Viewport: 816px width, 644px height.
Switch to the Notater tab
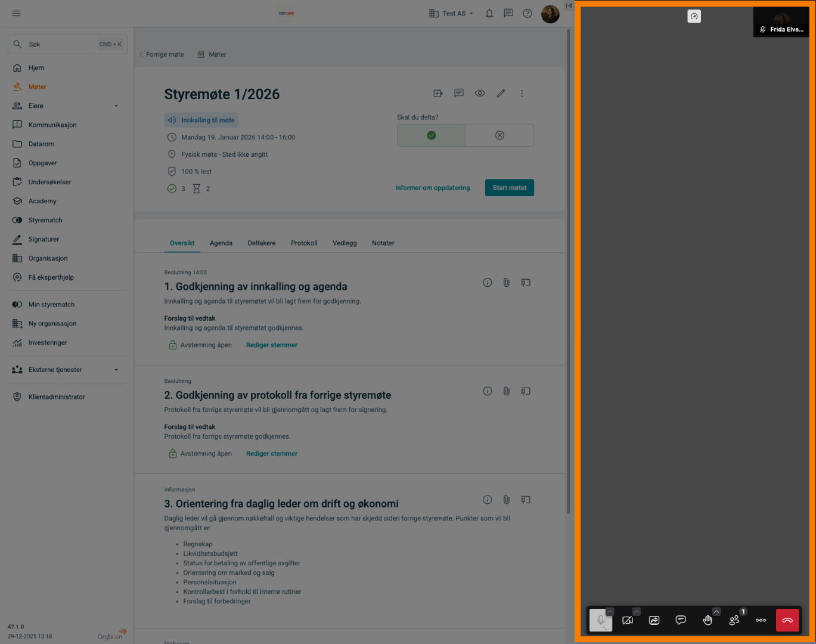coord(383,243)
